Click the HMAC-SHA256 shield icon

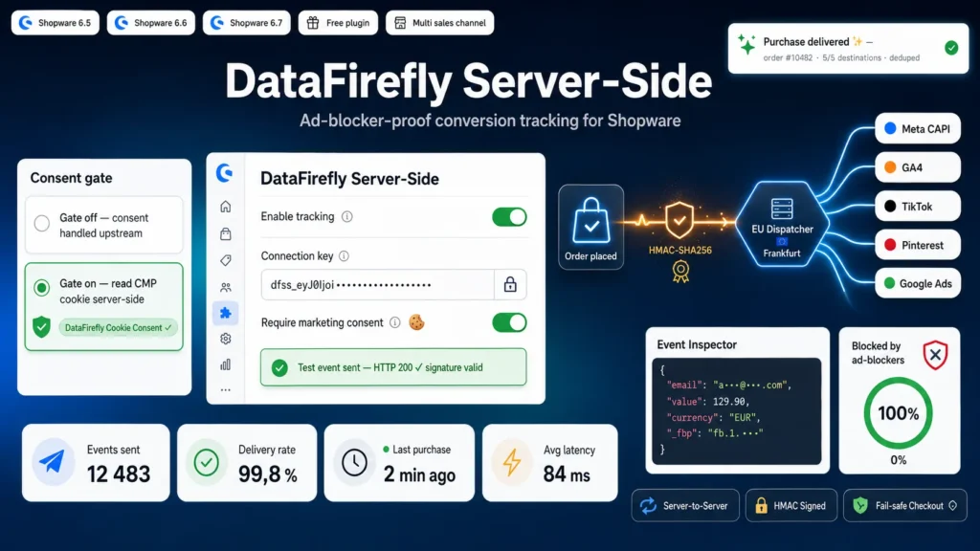click(x=679, y=221)
